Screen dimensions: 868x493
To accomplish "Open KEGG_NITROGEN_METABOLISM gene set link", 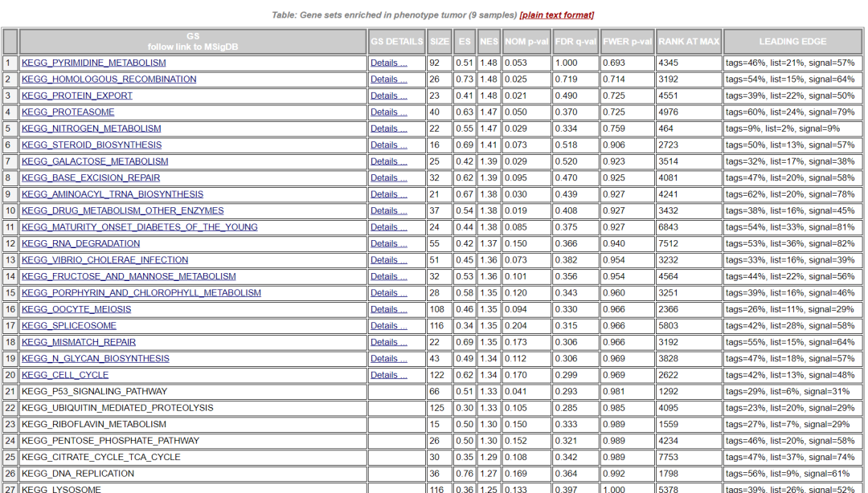I will [x=92, y=128].
